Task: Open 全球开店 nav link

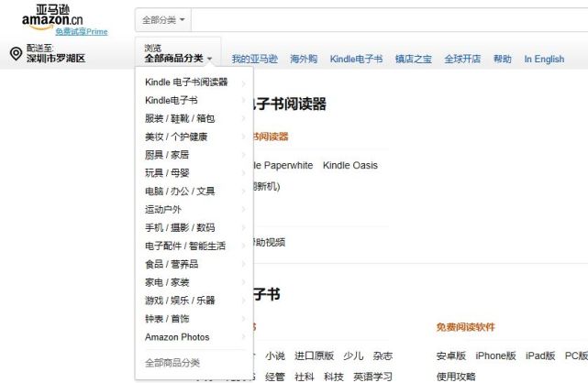Action: click(462, 59)
